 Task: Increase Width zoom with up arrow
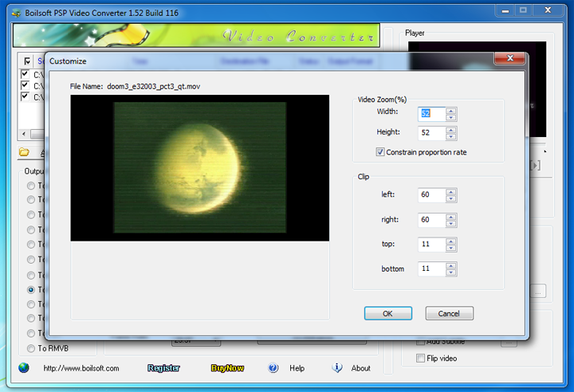click(451, 111)
